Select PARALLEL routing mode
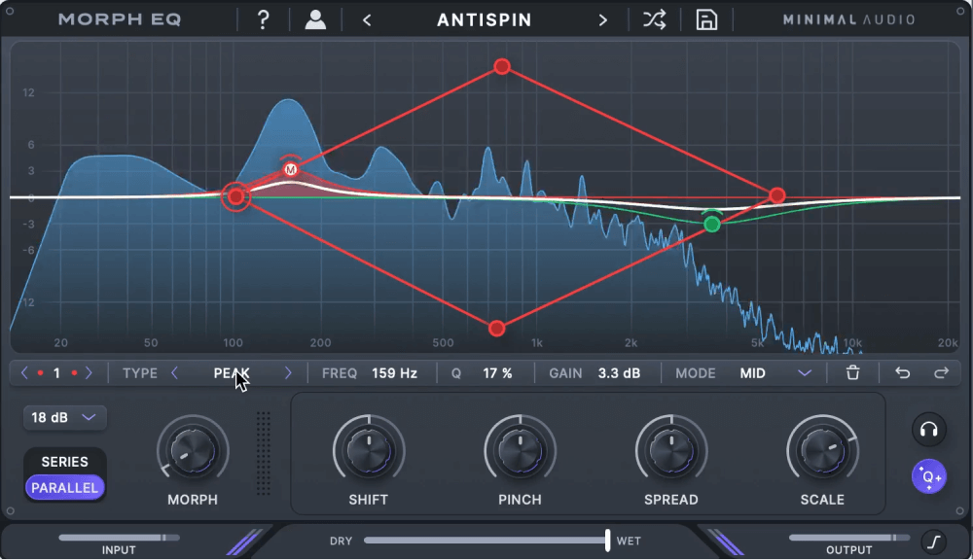Image resolution: width=973 pixels, height=560 pixels. pos(64,487)
